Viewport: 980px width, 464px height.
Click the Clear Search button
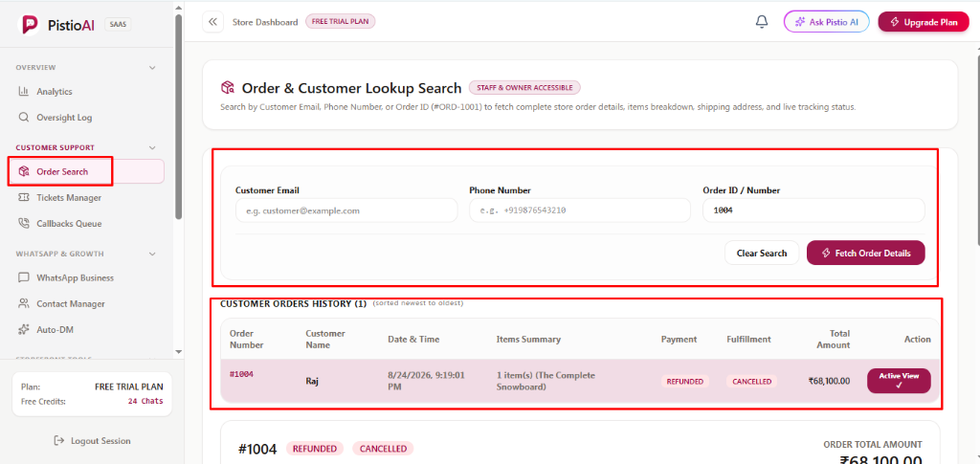point(761,253)
